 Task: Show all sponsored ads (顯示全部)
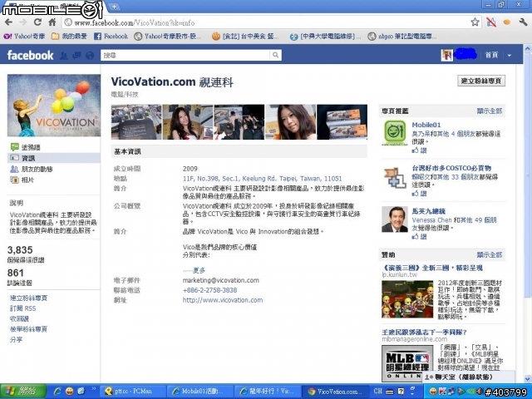pyautogui.click(x=490, y=255)
